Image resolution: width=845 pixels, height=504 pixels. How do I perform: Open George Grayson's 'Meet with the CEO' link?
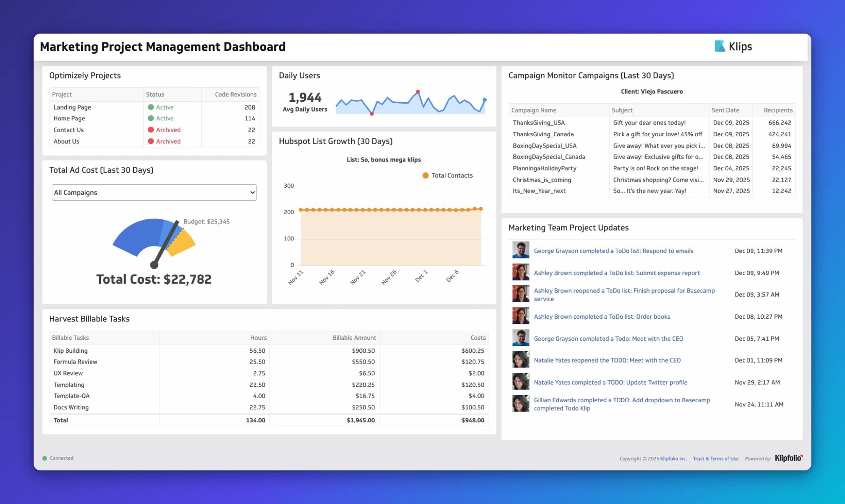click(608, 339)
